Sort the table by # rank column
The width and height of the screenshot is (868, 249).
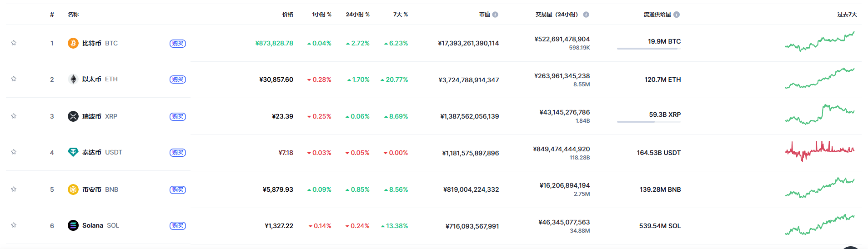(x=52, y=15)
